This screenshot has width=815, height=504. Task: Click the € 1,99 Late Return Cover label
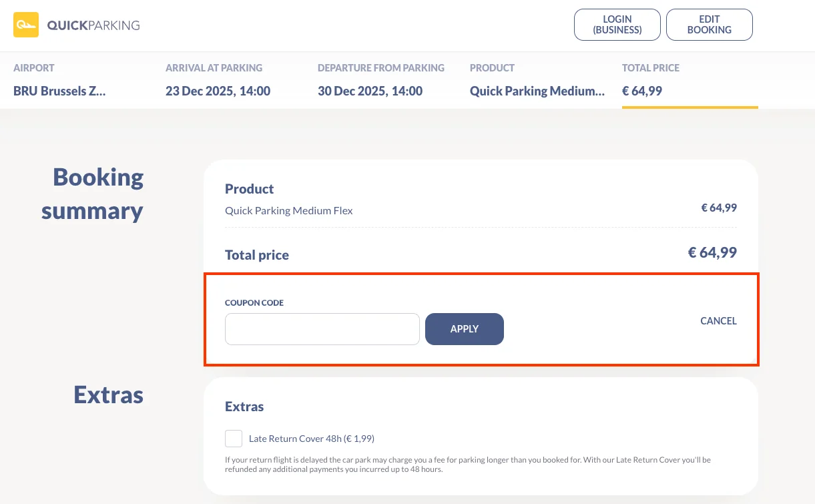(x=311, y=438)
